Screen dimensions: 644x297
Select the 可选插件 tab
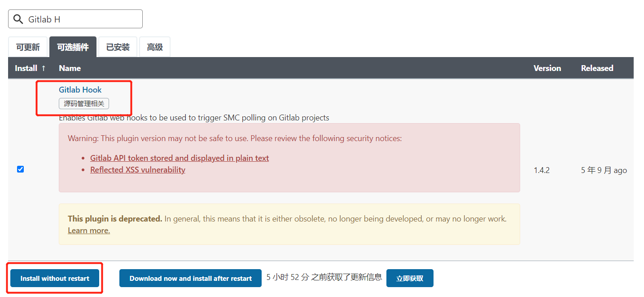pyautogui.click(x=73, y=47)
